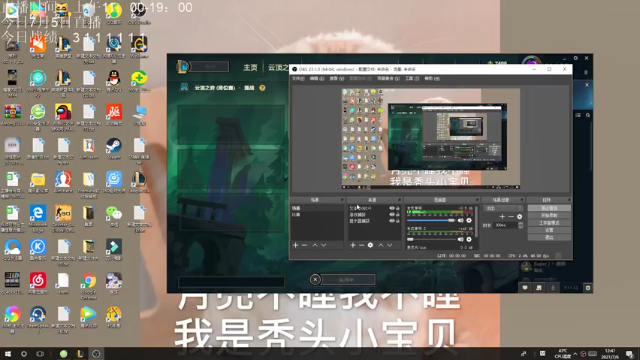
Task: Enable Studio Mode in OBS controls
Action: coord(549,223)
